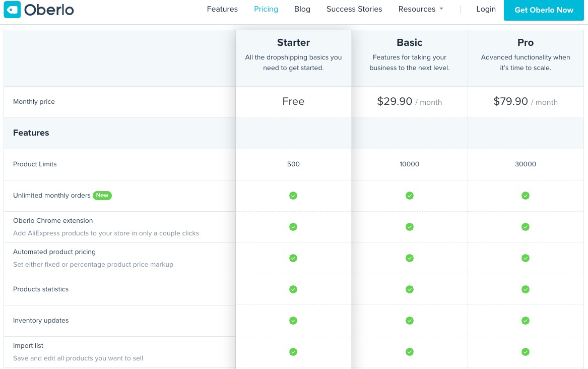Click Basic checkmark for Inventory updates

410,321
